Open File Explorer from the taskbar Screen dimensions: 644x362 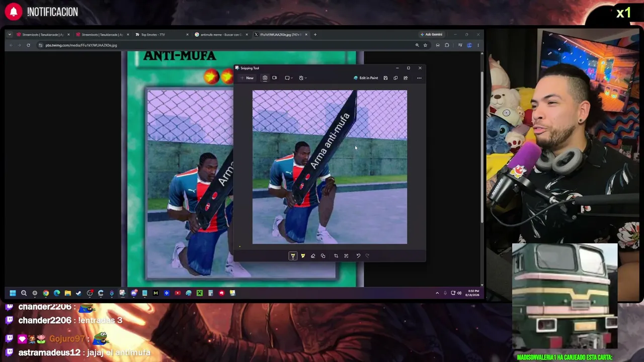[67, 293]
